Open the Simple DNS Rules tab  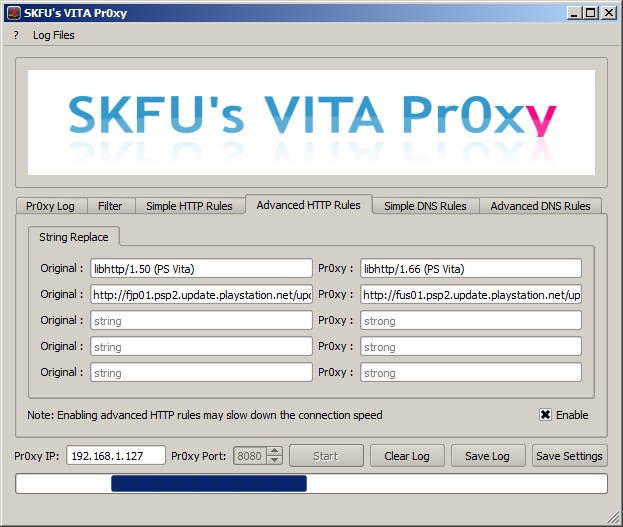click(425, 206)
